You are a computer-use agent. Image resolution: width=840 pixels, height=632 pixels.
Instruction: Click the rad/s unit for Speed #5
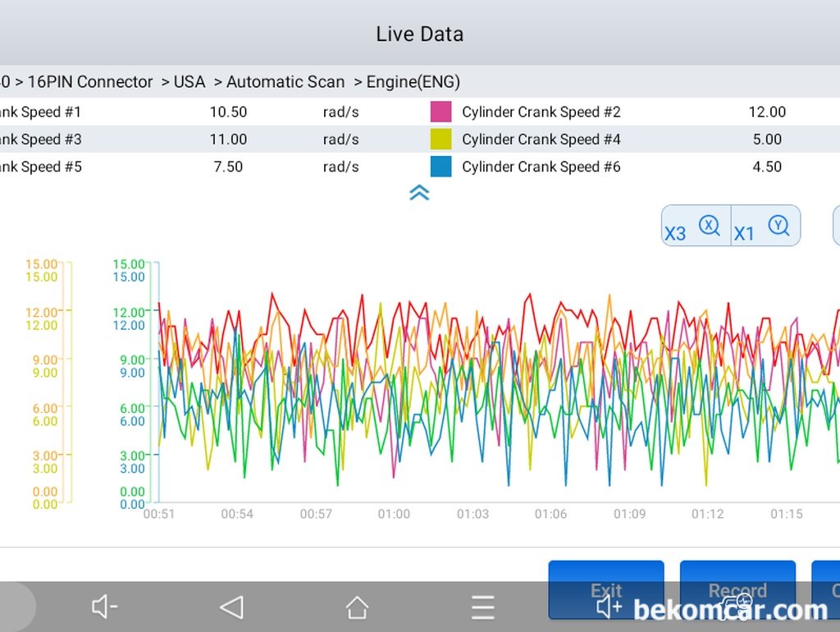[x=340, y=166]
